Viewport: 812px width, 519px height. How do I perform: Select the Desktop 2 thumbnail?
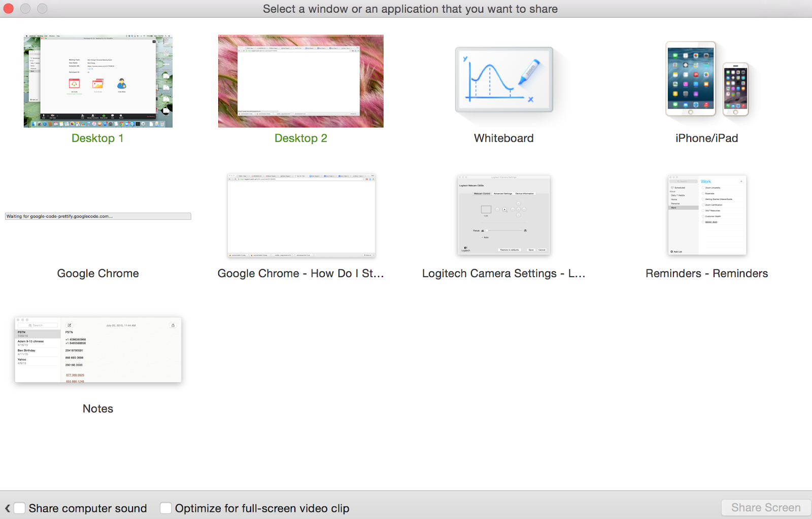(x=301, y=81)
